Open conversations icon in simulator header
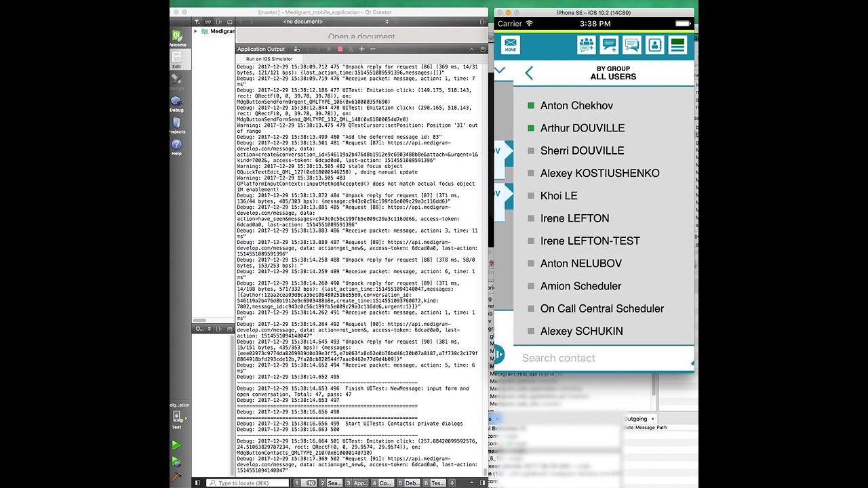The image size is (868, 488). [x=632, y=45]
